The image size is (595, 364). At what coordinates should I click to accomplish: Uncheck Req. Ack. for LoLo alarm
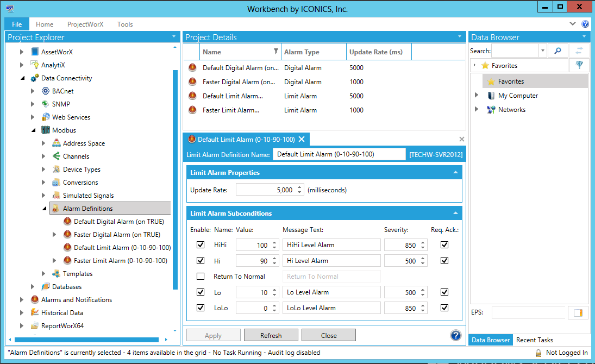click(444, 308)
